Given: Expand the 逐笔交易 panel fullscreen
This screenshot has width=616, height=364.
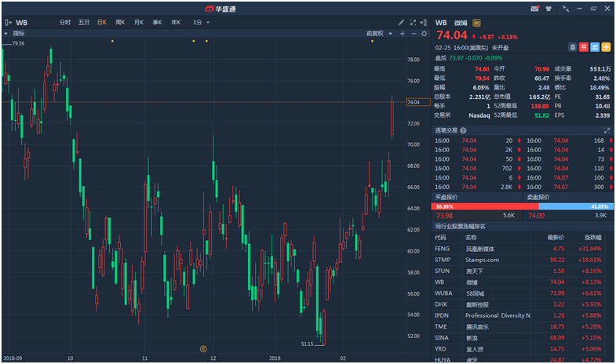Looking at the screenshot, I should (x=607, y=130).
